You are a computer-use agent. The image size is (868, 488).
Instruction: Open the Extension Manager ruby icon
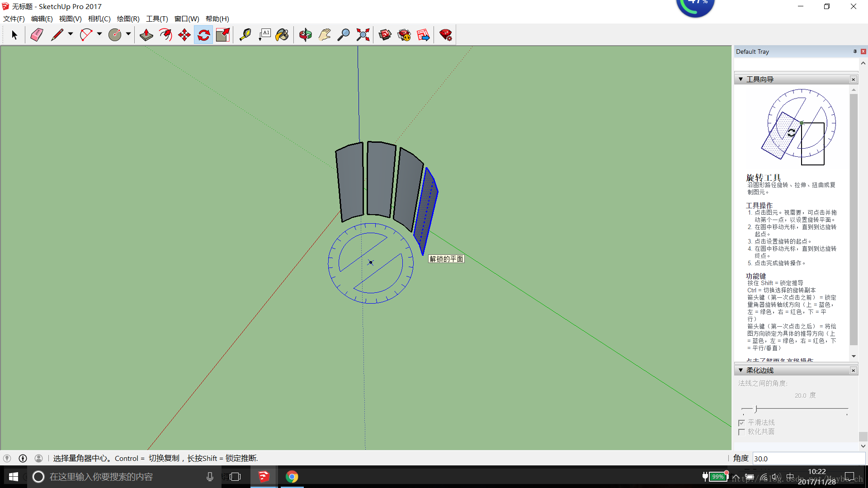(446, 35)
